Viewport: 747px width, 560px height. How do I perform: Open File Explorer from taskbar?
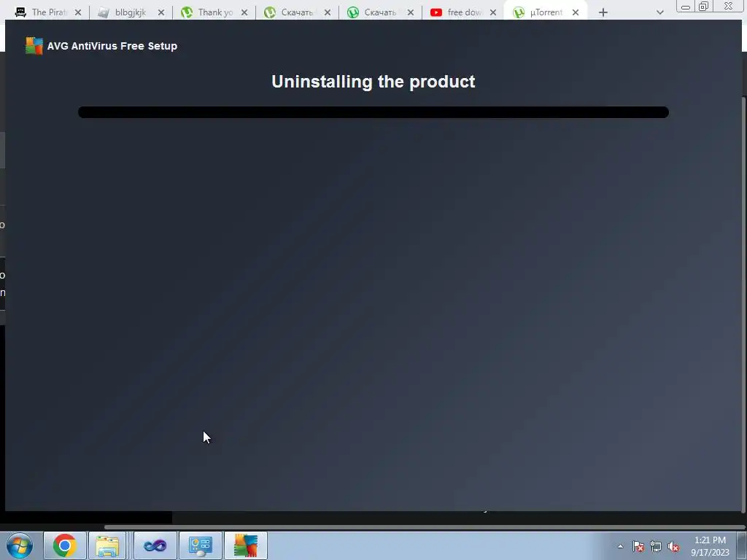coord(108,545)
